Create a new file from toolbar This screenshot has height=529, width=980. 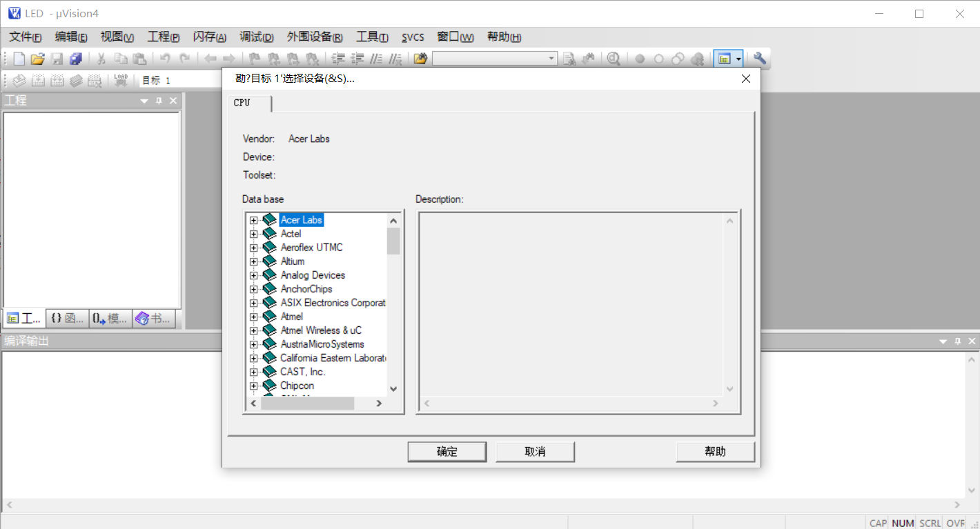pos(19,59)
